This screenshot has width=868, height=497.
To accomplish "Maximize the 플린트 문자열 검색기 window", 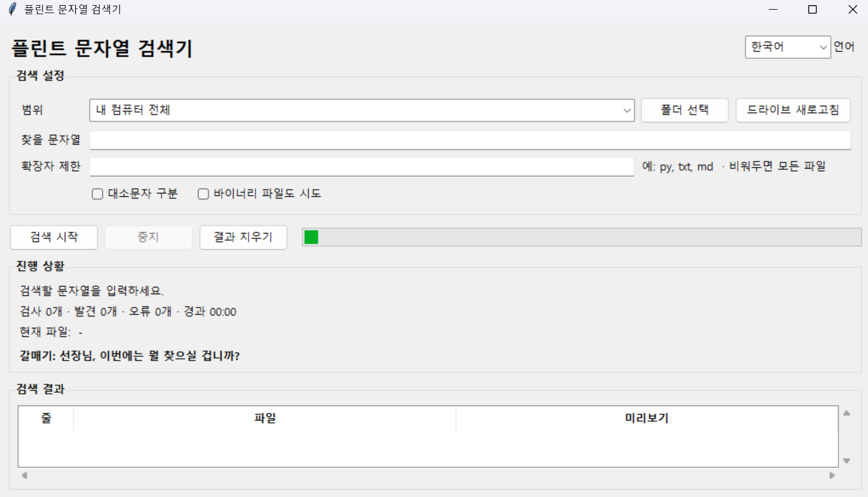I will click(813, 10).
